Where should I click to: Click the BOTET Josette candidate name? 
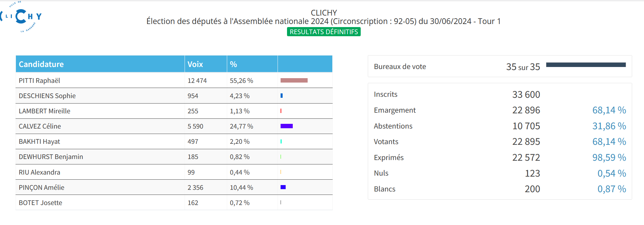[x=41, y=203]
